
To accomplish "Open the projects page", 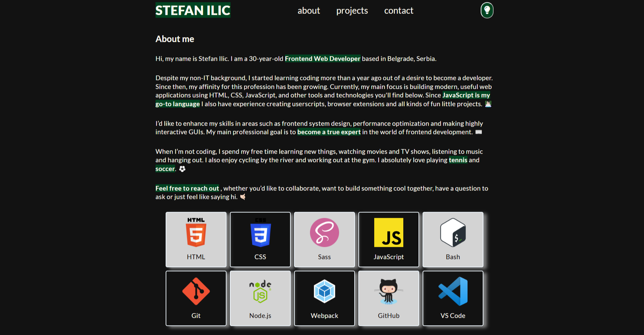I will (352, 10).
